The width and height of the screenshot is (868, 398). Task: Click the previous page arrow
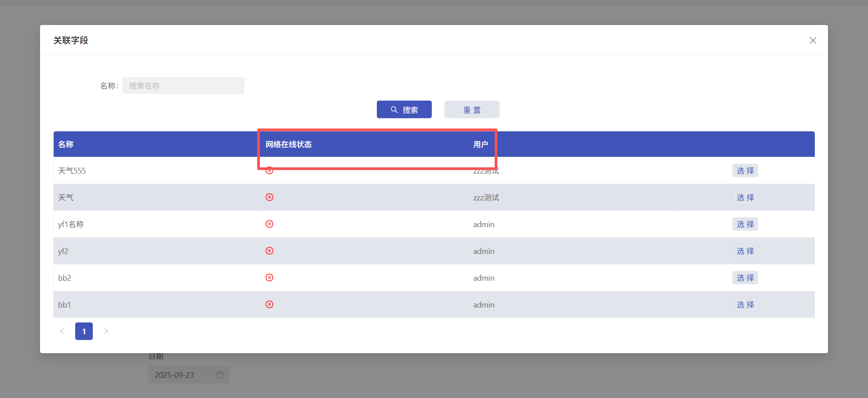point(62,331)
